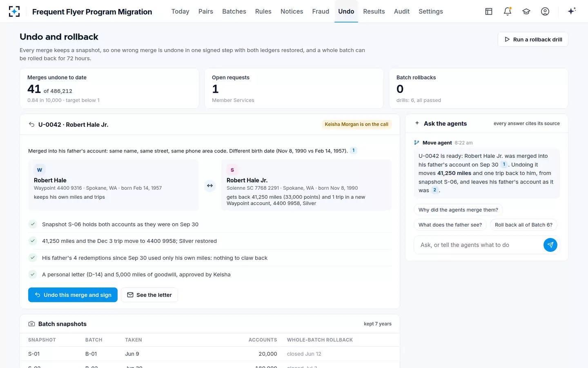The image size is (588, 368).
Task: Choose the 'What does the father see?' suggestion
Action: point(450,225)
